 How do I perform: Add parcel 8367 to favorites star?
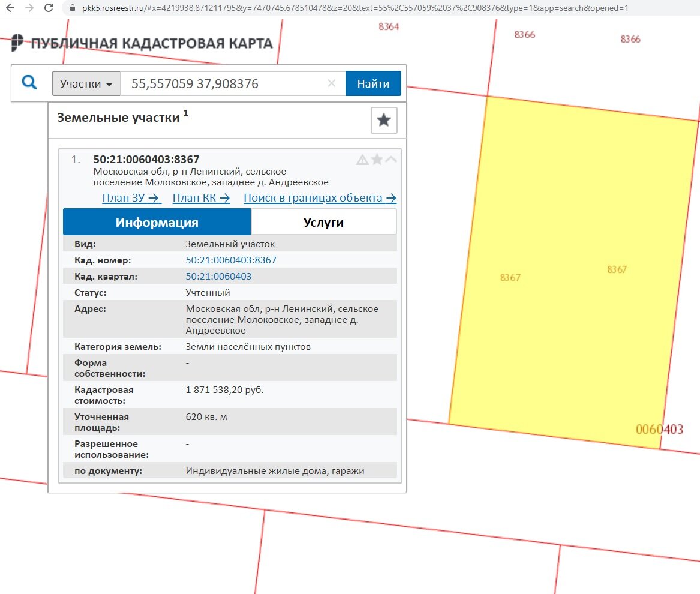point(377,160)
